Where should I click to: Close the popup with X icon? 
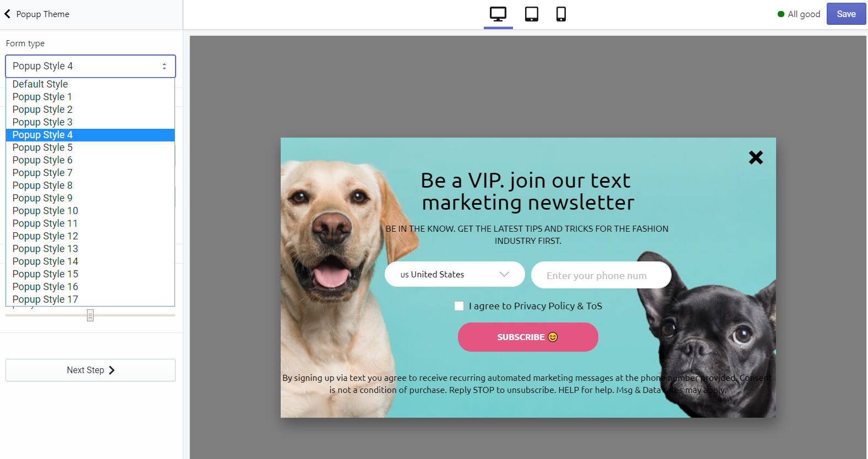point(756,157)
